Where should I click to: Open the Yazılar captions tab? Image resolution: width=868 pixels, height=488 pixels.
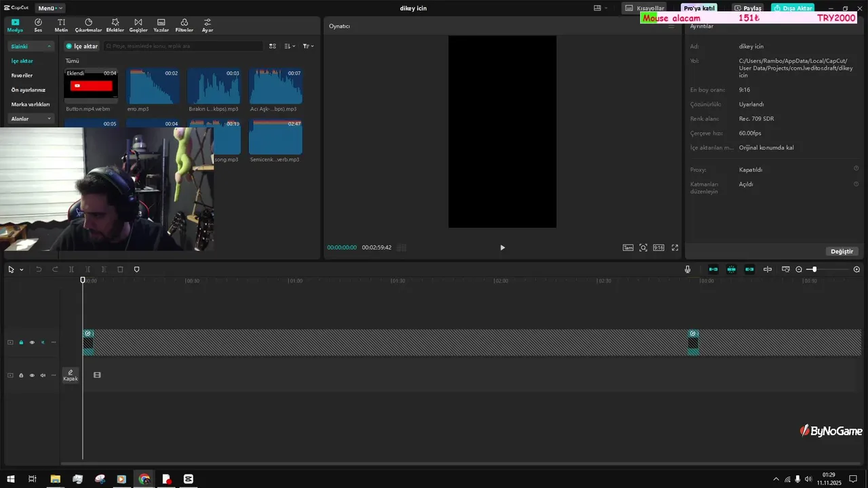pos(161,26)
